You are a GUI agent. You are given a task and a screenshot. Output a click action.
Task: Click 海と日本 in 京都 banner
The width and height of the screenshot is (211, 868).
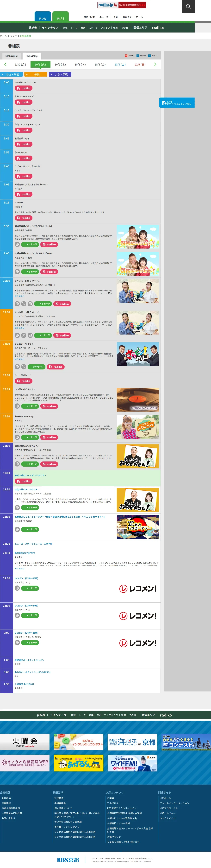coord(132,742)
